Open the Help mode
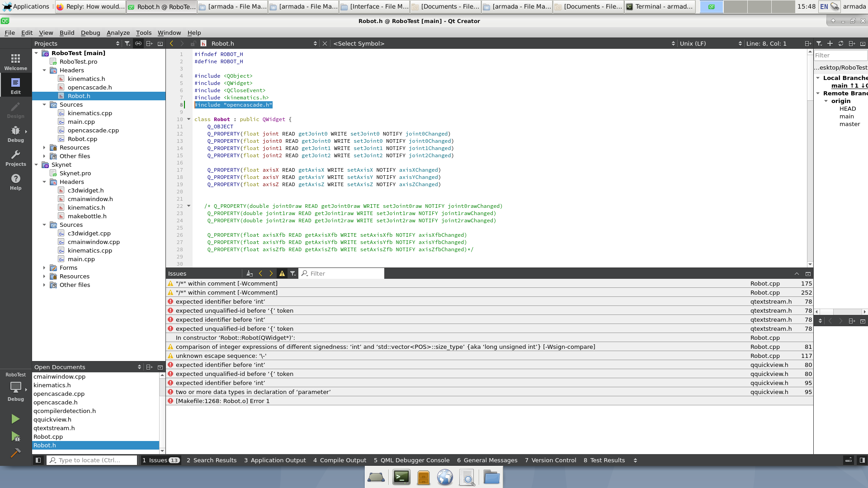Screen dimensions: 868x488 click(x=16, y=182)
